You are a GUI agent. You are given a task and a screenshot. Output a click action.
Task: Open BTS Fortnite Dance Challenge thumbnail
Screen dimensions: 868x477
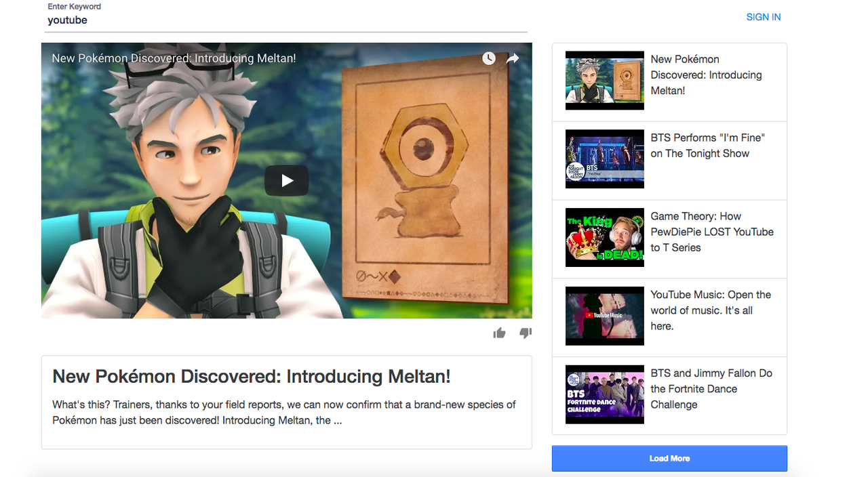click(x=605, y=395)
